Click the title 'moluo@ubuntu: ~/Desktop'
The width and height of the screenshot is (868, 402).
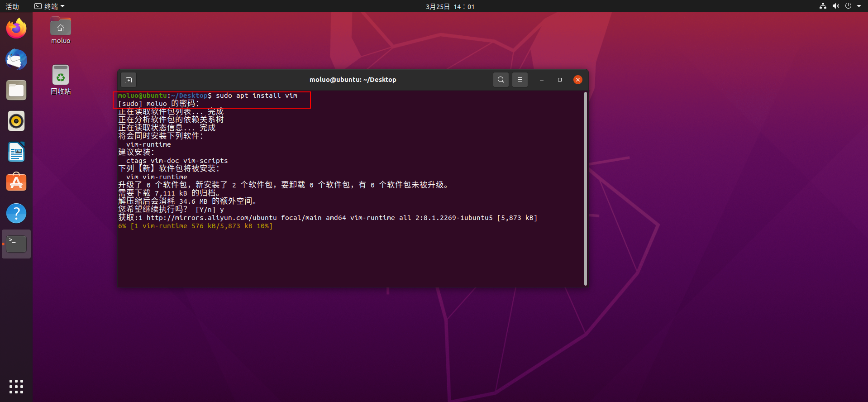353,80
